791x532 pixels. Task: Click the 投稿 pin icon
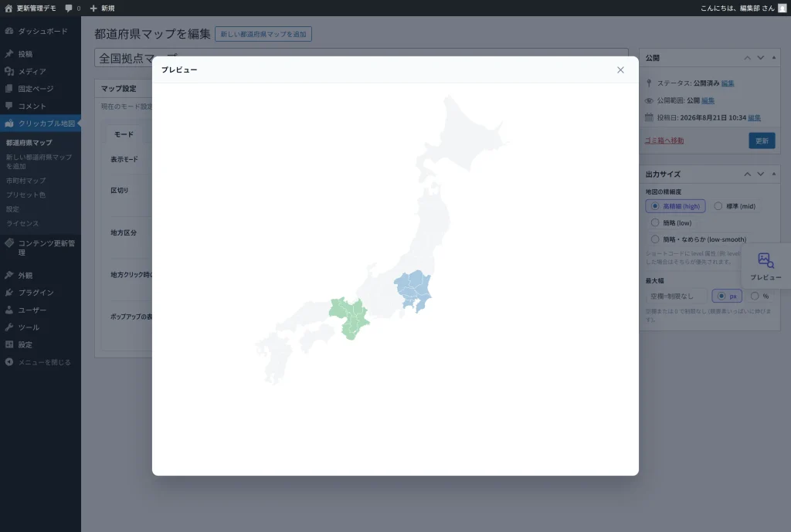click(x=9, y=54)
